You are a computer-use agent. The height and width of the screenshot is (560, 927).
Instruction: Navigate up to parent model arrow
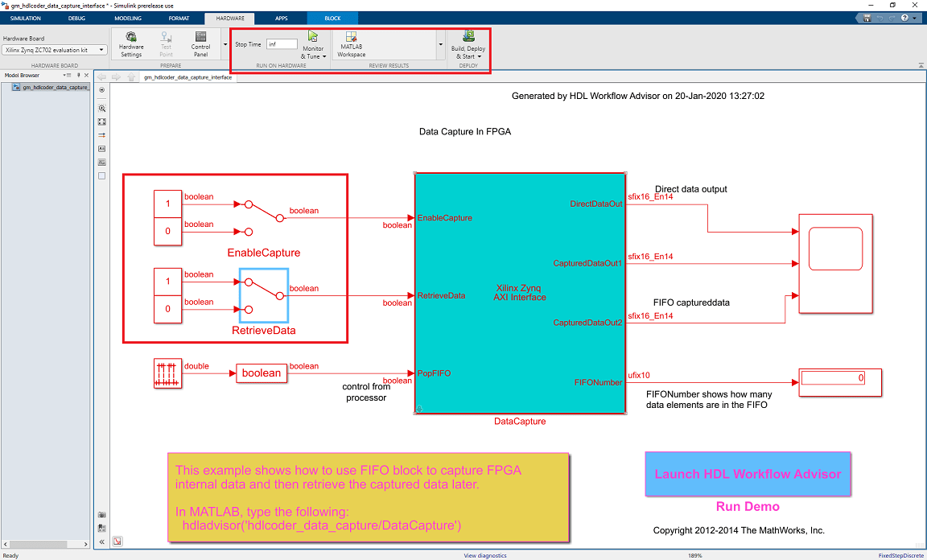pyautogui.click(x=131, y=77)
